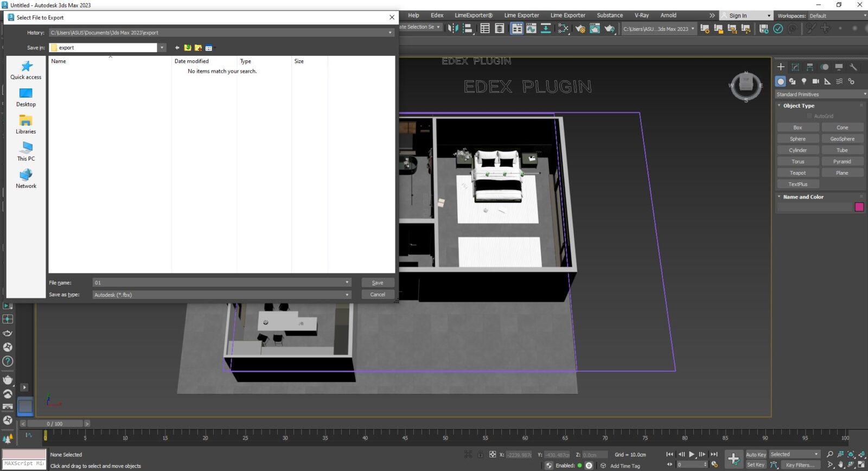The width and height of the screenshot is (868, 471).
Task: Create a Teapot primitive
Action: (798, 173)
